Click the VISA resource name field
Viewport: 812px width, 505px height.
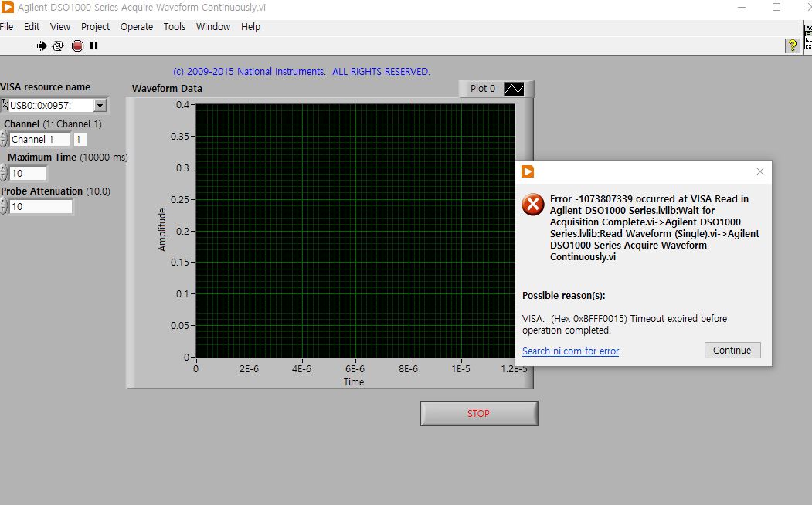click(51, 106)
